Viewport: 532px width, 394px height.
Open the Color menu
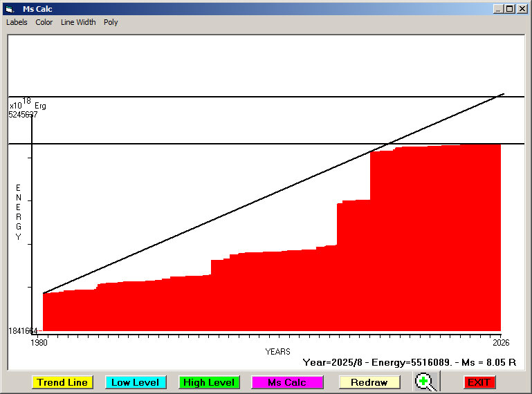[44, 22]
